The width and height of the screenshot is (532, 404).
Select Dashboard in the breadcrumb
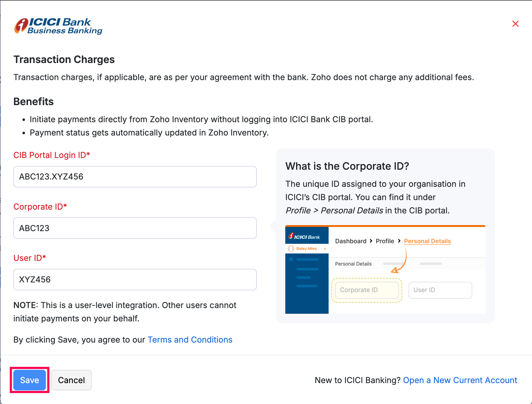pyautogui.click(x=350, y=241)
